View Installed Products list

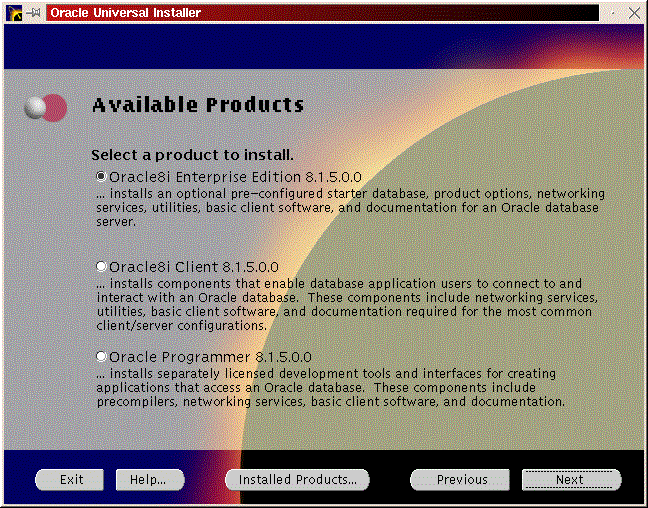click(297, 480)
